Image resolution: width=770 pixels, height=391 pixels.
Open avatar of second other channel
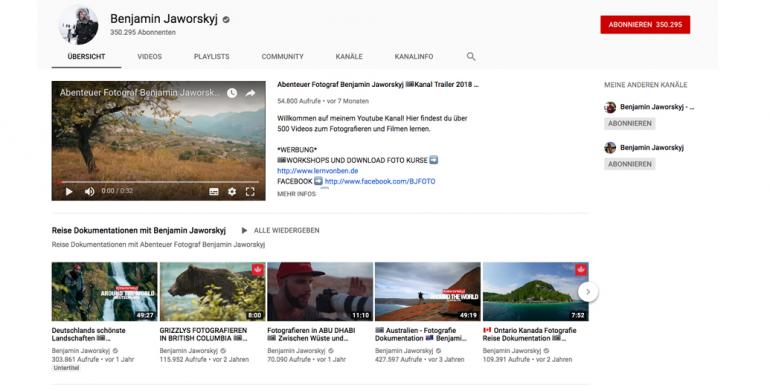[x=610, y=147]
